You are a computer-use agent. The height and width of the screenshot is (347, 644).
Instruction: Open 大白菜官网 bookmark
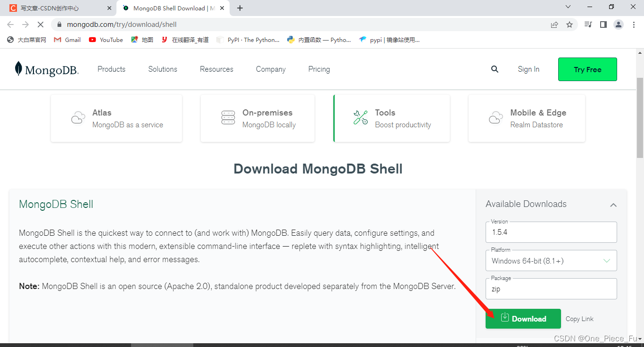27,40
